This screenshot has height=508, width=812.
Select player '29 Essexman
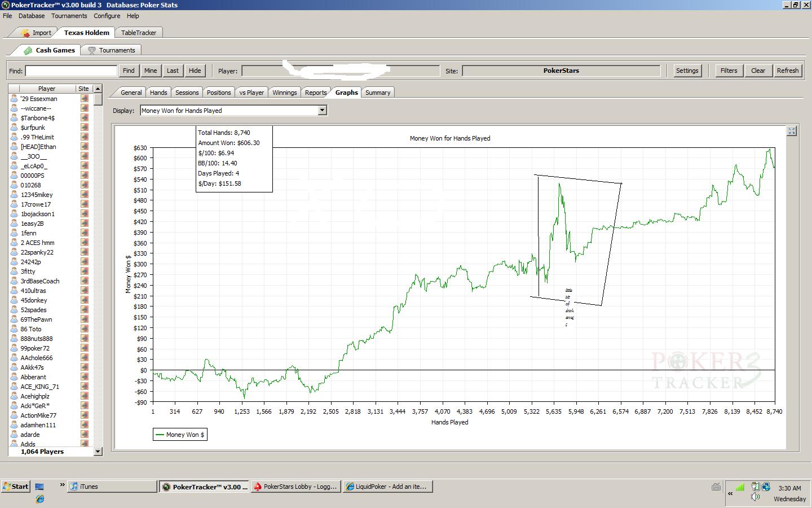pos(39,99)
